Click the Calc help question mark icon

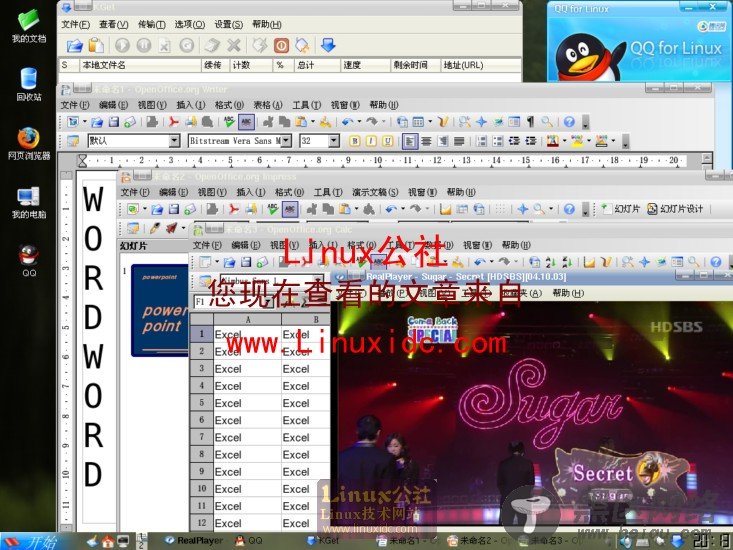pyautogui.click(x=716, y=262)
